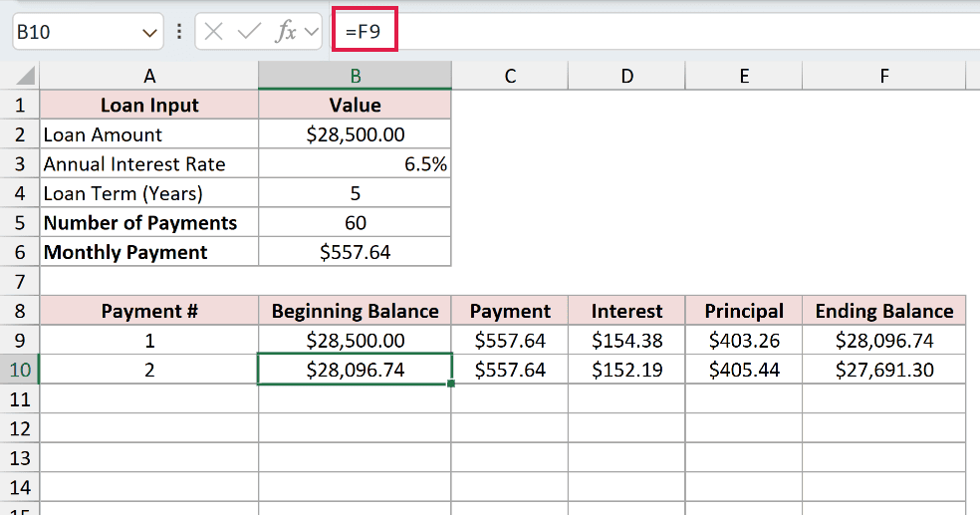Select the Loan Amount label cell

[x=149, y=134]
